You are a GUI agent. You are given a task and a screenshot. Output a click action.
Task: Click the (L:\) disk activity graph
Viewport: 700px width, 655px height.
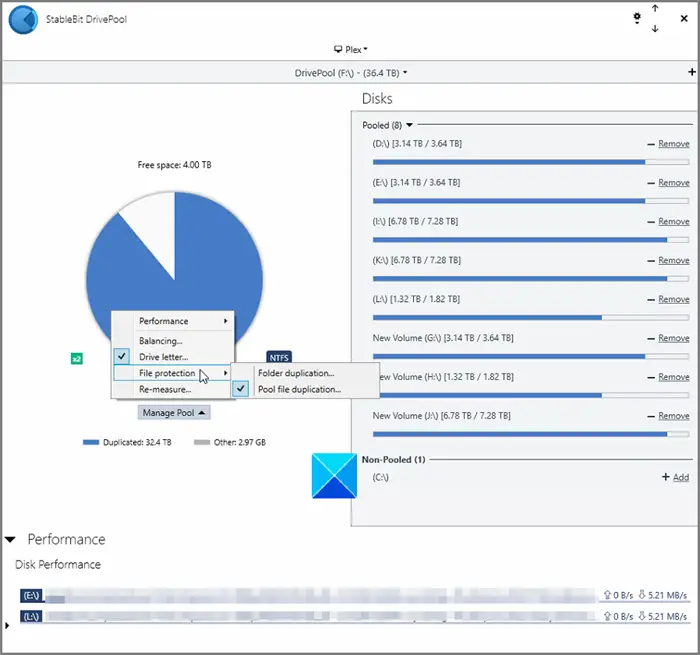[320, 617]
